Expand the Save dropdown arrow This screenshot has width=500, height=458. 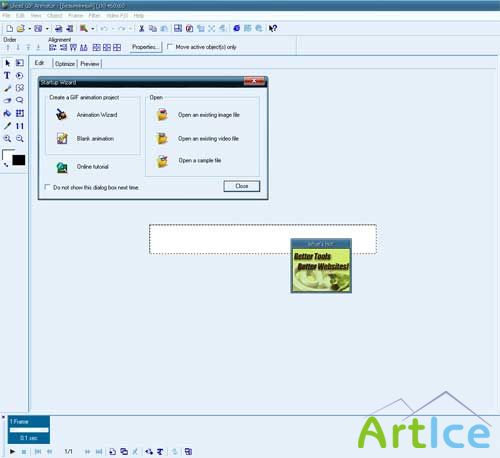(x=47, y=29)
